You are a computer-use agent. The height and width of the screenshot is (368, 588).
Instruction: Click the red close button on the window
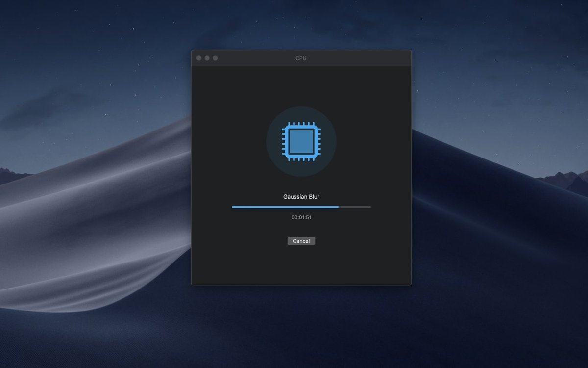[x=199, y=57]
